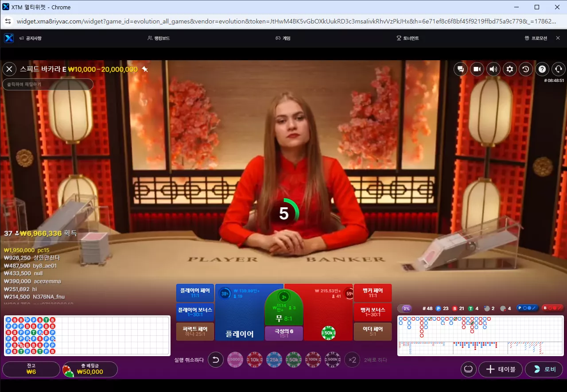This screenshot has height=392, width=567.
Task: Toggle the 0% statistics switch
Action: click(405, 308)
